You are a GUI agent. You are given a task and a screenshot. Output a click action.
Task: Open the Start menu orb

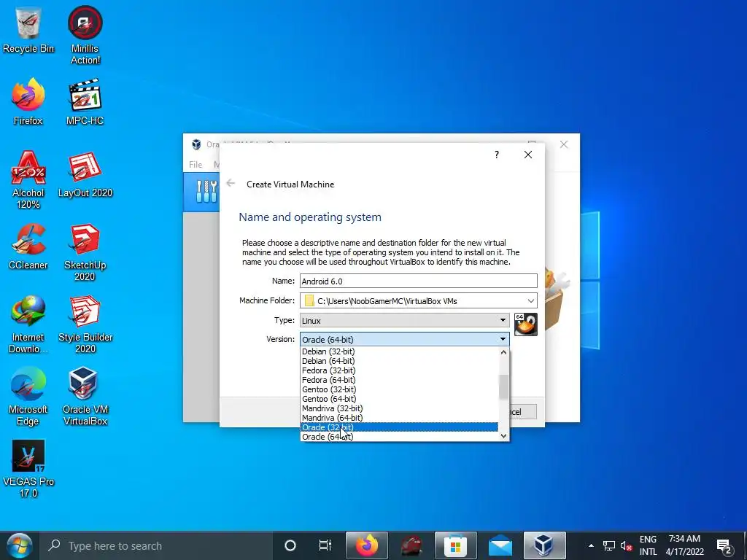(x=19, y=545)
